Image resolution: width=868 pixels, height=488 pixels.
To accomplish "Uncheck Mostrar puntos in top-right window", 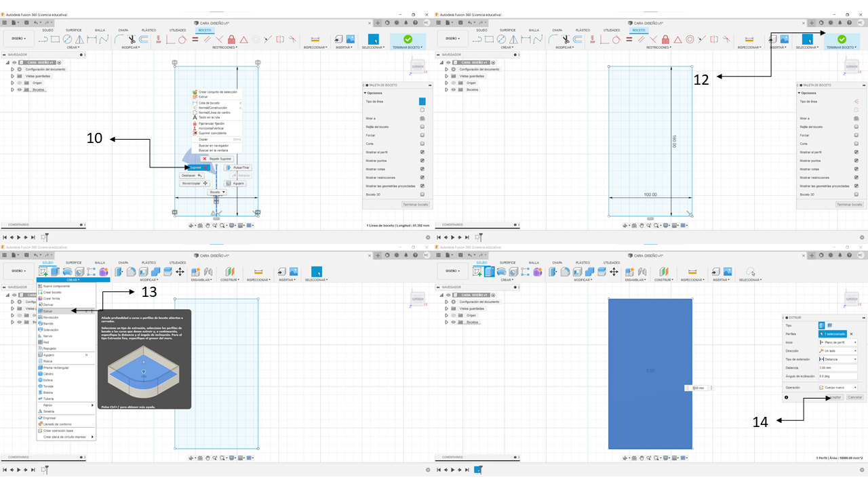I will pyautogui.click(x=856, y=161).
